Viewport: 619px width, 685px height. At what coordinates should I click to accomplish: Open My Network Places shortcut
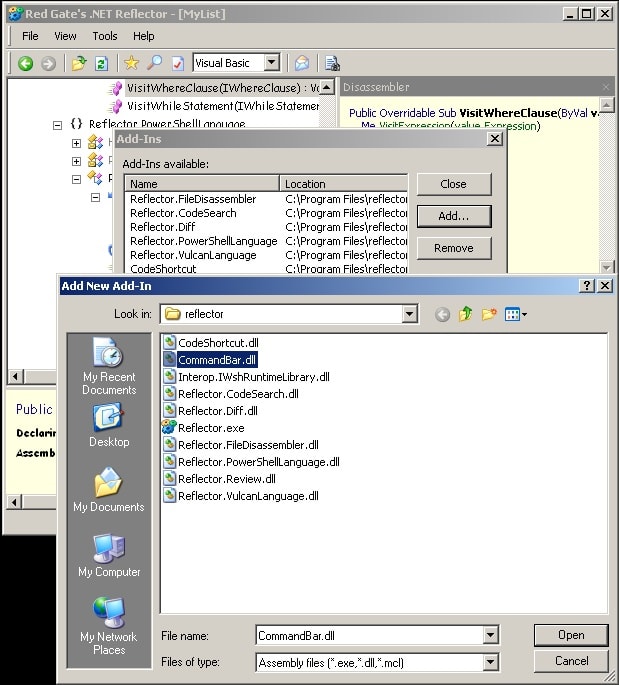pos(109,626)
